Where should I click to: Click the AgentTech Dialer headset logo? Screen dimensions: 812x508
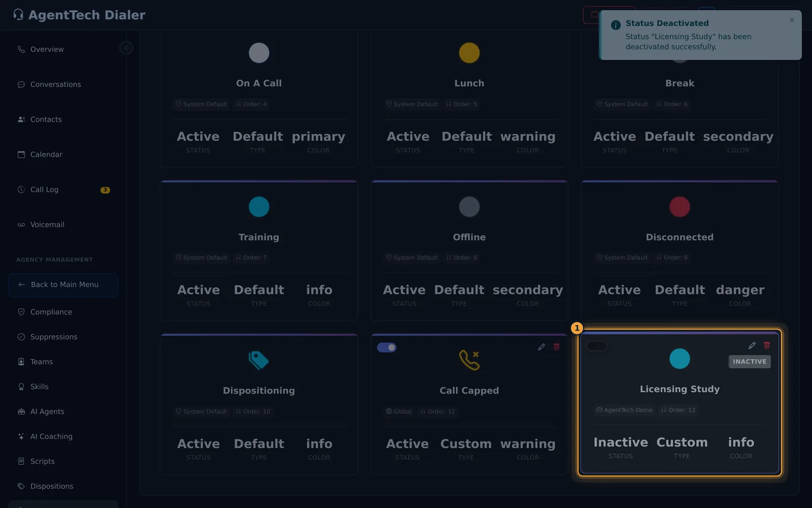click(x=18, y=15)
